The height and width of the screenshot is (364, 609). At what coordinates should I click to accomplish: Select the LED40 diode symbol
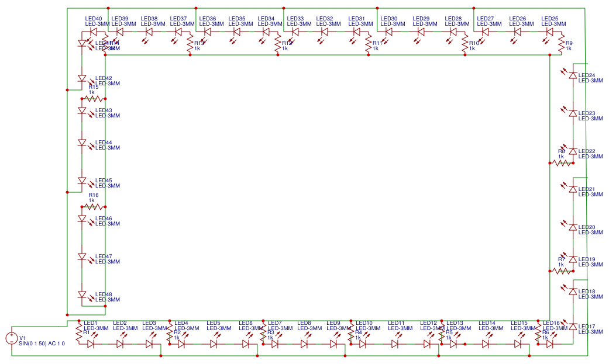(93, 32)
